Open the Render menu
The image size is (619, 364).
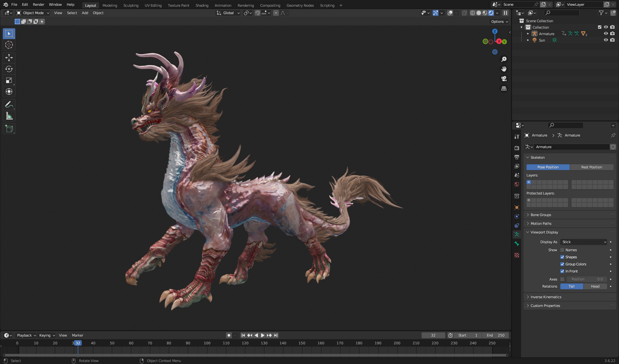pos(38,5)
